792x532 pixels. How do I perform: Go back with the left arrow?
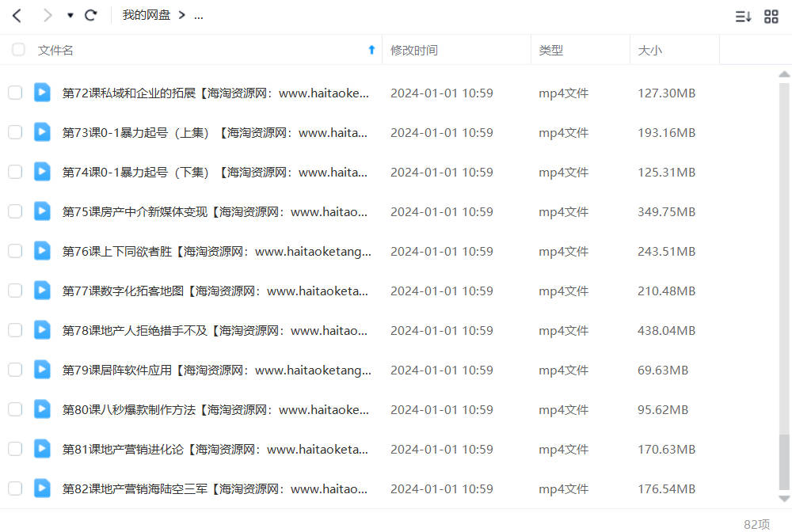17,16
